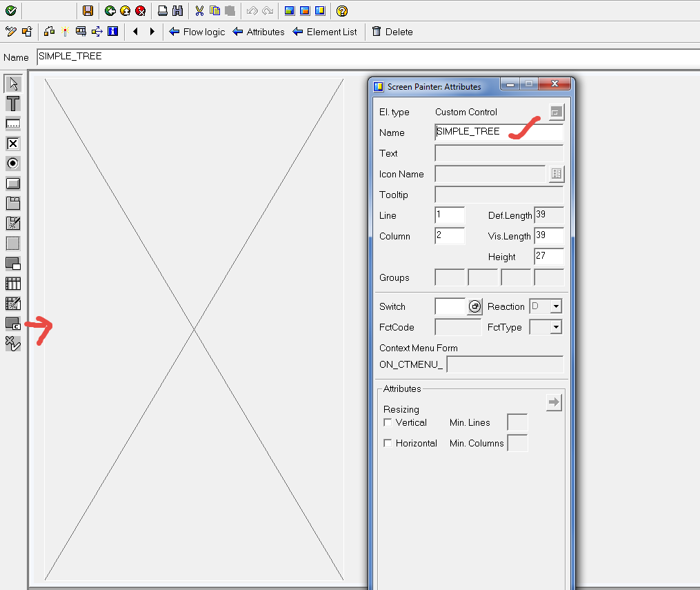This screenshot has width=700, height=590.
Task: Click the Save icon in the toolbar
Action: pos(88,10)
